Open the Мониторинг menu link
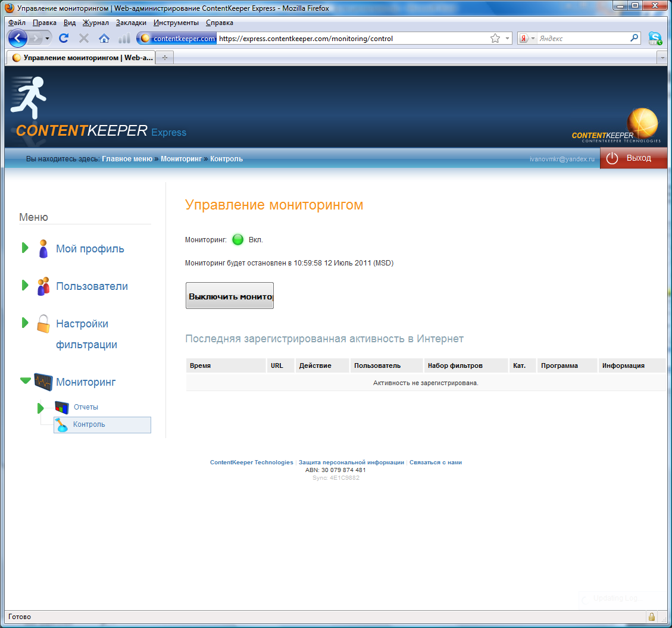This screenshot has height=628, width=672. click(86, 382)
